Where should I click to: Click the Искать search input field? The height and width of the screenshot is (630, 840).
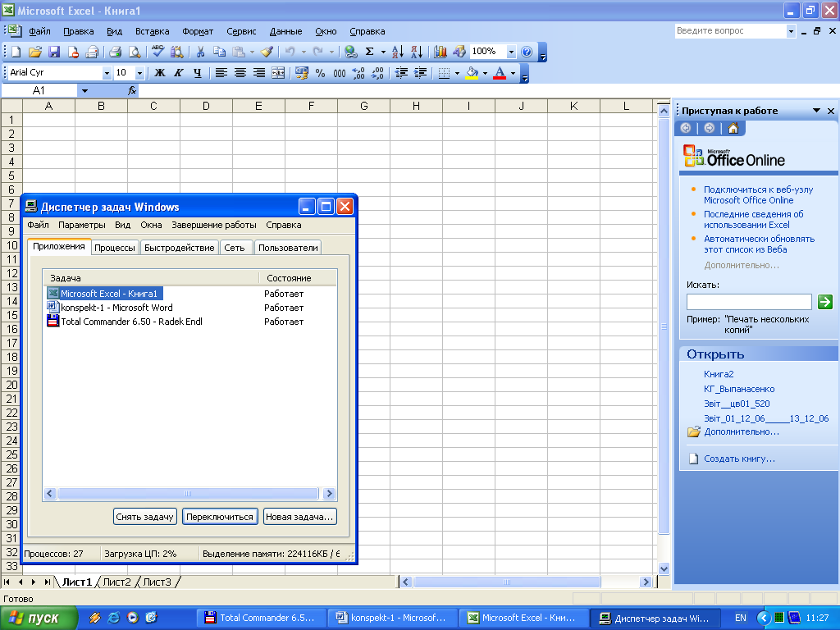point(749,302)
